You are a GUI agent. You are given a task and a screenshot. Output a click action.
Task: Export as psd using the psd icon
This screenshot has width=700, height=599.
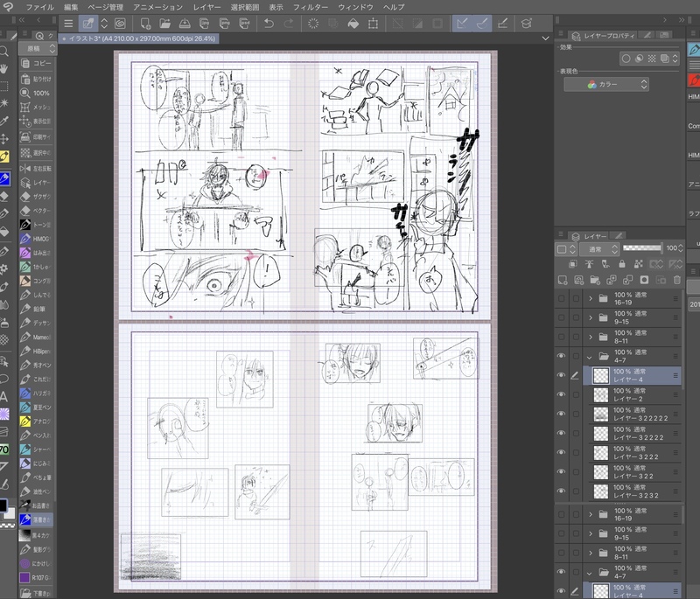coord(244,24)
